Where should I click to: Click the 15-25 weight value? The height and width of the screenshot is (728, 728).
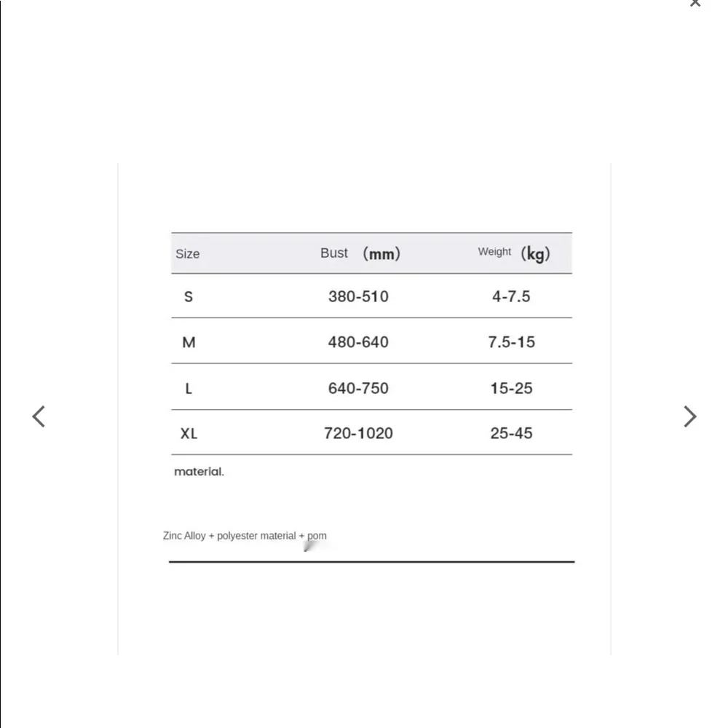511,388
